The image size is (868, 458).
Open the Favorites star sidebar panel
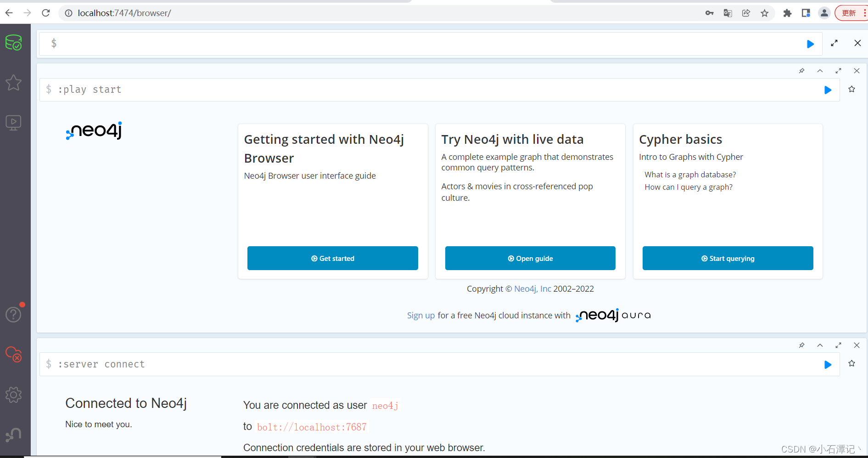(x=14, y=83)
